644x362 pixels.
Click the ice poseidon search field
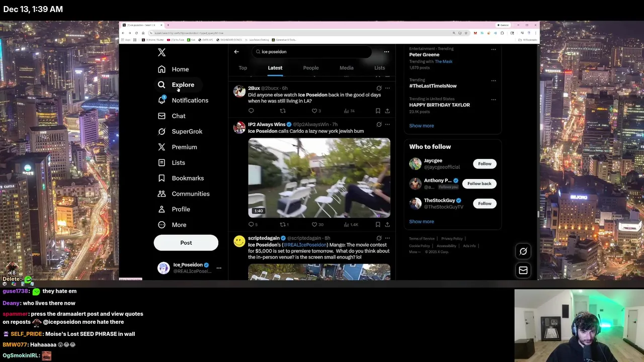click(x=311, y=52)
